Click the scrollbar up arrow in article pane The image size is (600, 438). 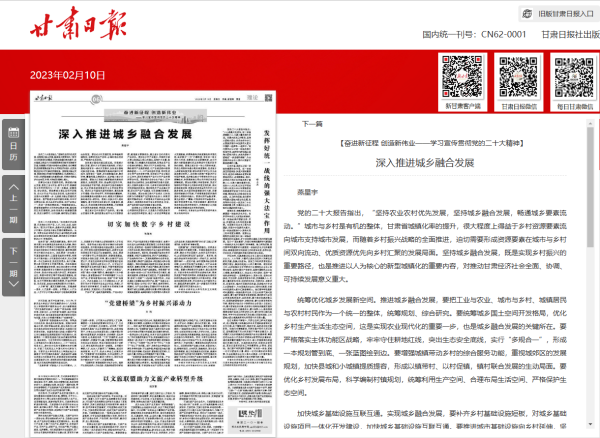[590, 123]
